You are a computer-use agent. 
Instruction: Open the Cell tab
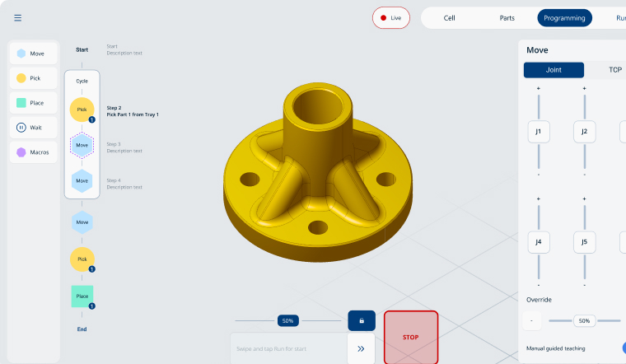pos(449,18)
